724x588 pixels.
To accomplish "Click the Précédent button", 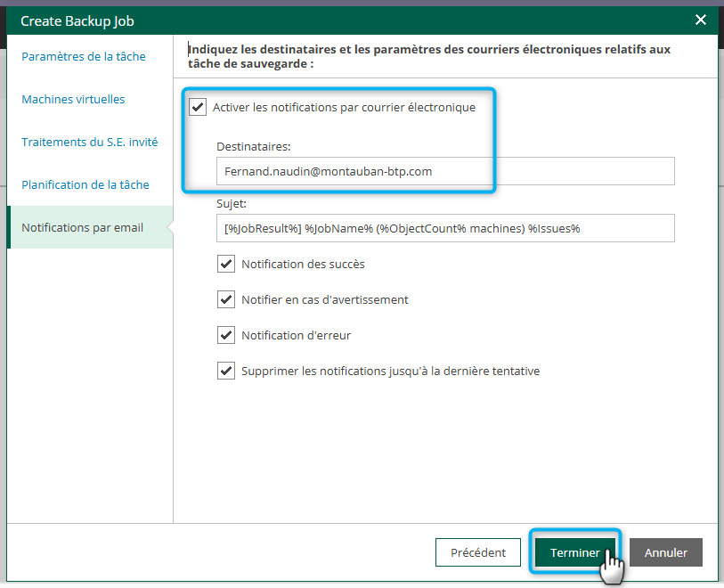I will coord(478,552).
